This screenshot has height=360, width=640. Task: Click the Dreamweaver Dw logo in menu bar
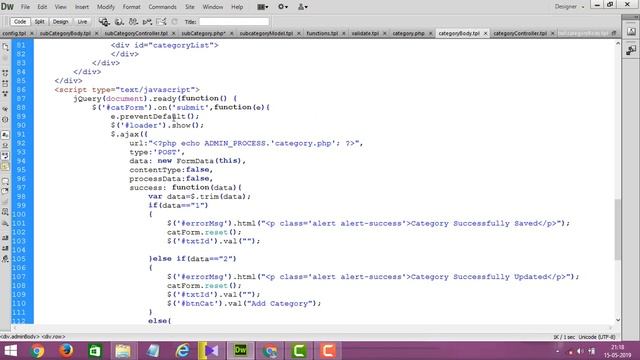tap(7, 7)
